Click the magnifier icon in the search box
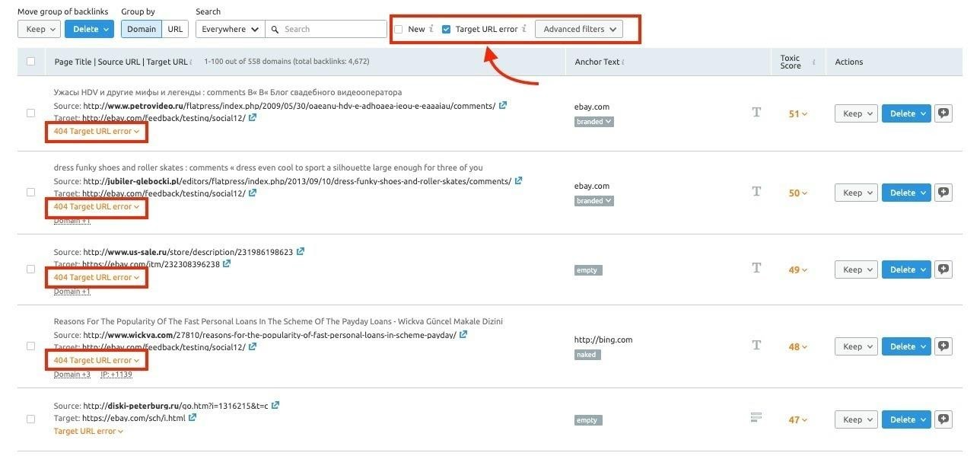The image size is (980, 456). click(275, 28)
